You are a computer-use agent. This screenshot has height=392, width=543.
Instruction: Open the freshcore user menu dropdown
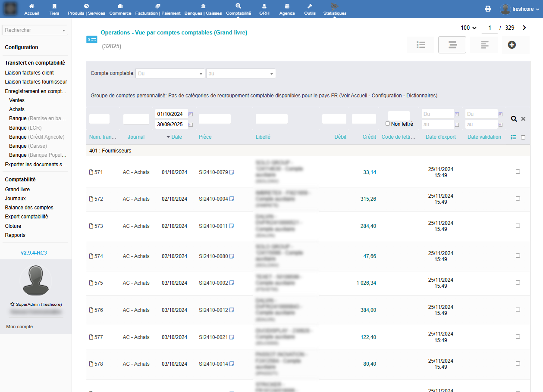[520, 9]
